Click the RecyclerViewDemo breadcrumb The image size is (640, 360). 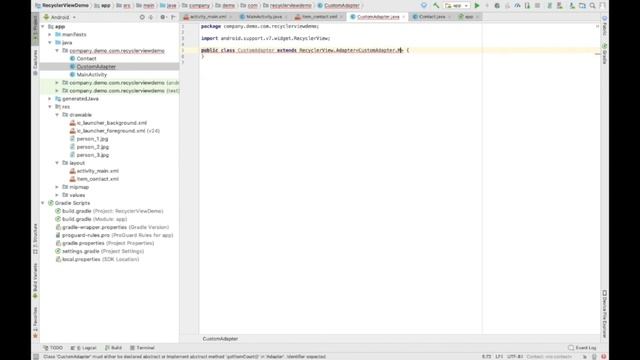click(62, 6)
